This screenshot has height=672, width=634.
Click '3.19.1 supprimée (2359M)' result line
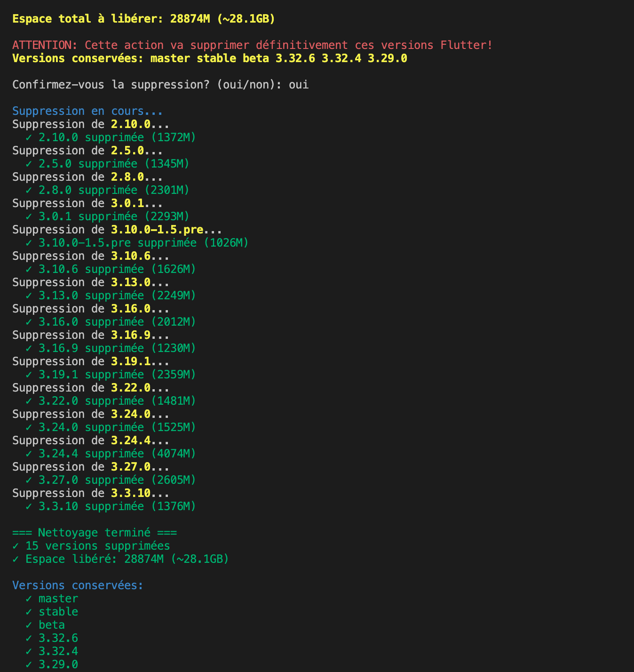click(111, 375)
